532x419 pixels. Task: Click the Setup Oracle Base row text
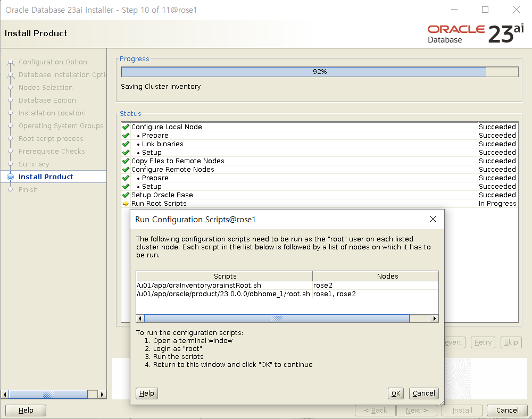pos(162,195)
